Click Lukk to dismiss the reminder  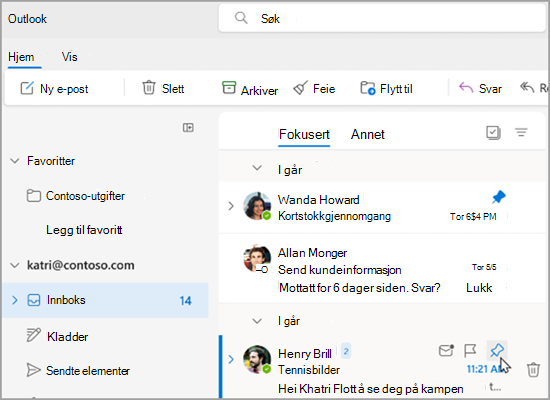pyautogui.click(x=479, y=288)
